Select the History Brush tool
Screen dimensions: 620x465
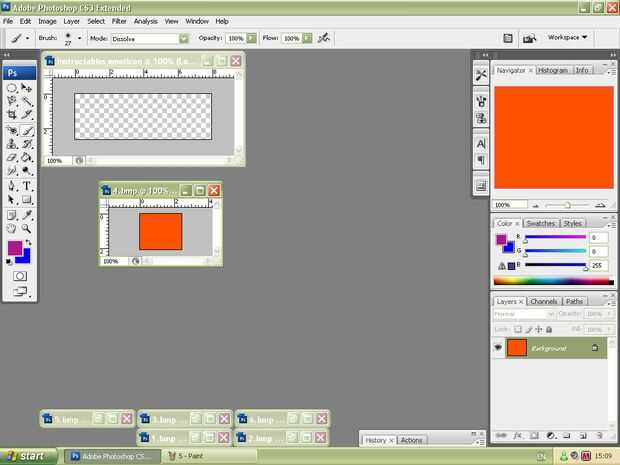(x=26, y=144)
